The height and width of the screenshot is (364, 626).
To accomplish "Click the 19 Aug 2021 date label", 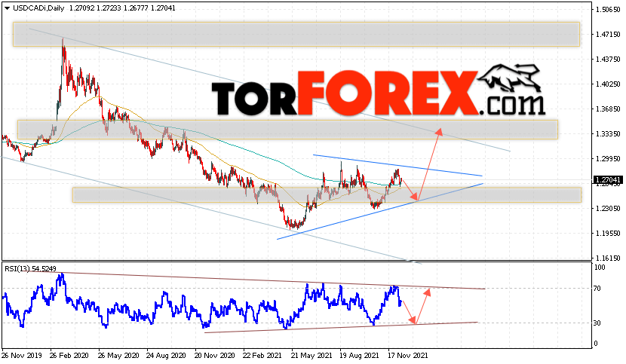I will tap(359, 355).
